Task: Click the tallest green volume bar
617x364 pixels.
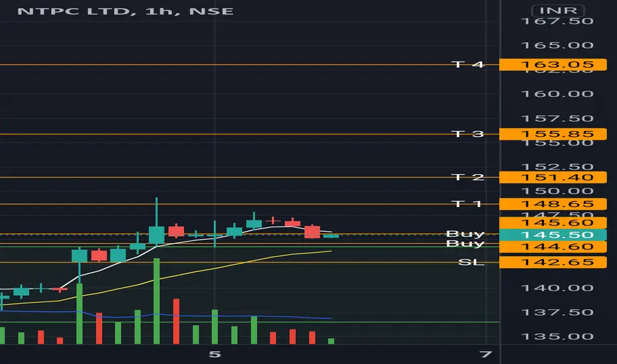Action: pos(157,301)
